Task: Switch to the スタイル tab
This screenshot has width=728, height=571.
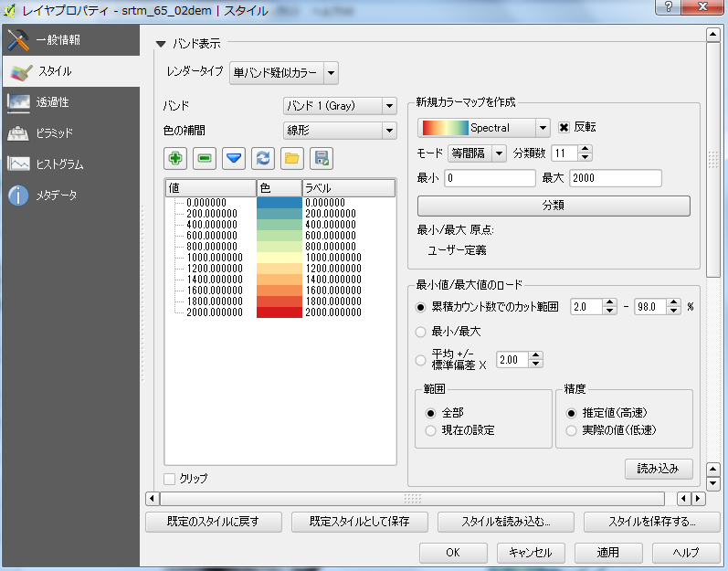Action: point(71,71)
